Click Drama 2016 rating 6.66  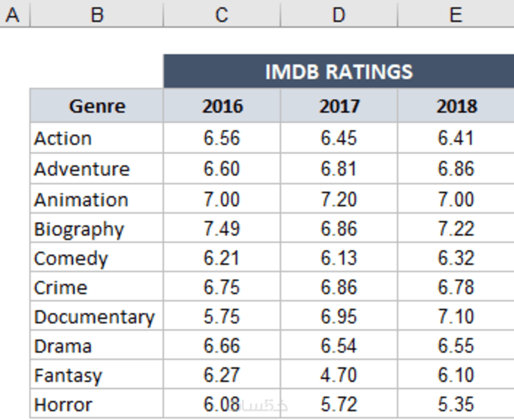(x=222, y=346)
